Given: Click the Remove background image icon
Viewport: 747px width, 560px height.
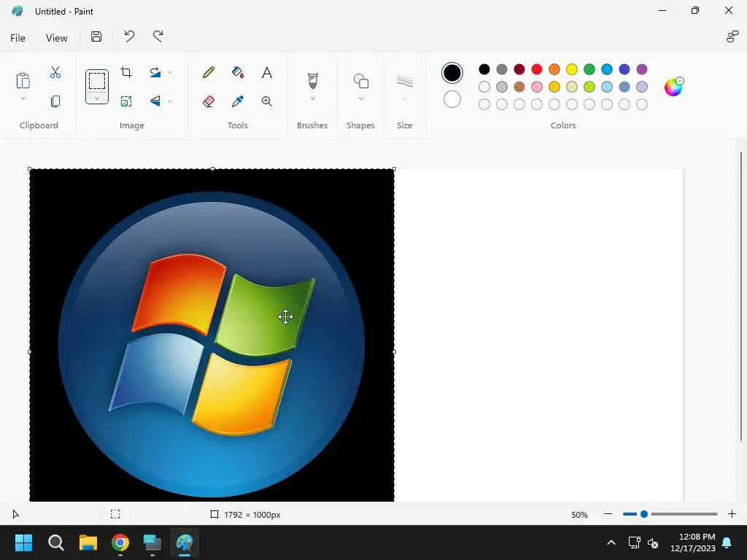Looking at the screenshot, I should [126, 101].
